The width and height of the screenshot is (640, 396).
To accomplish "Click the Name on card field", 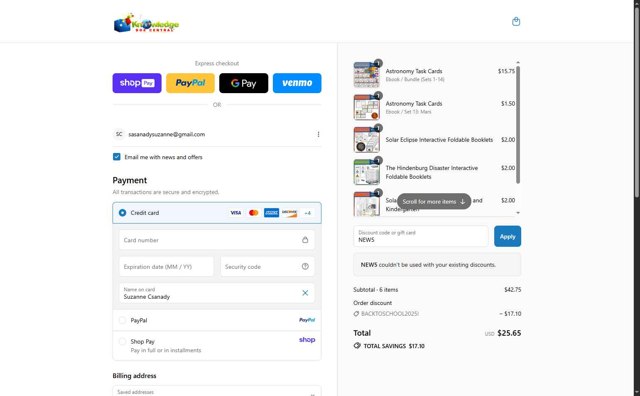I will pos(217,293).
